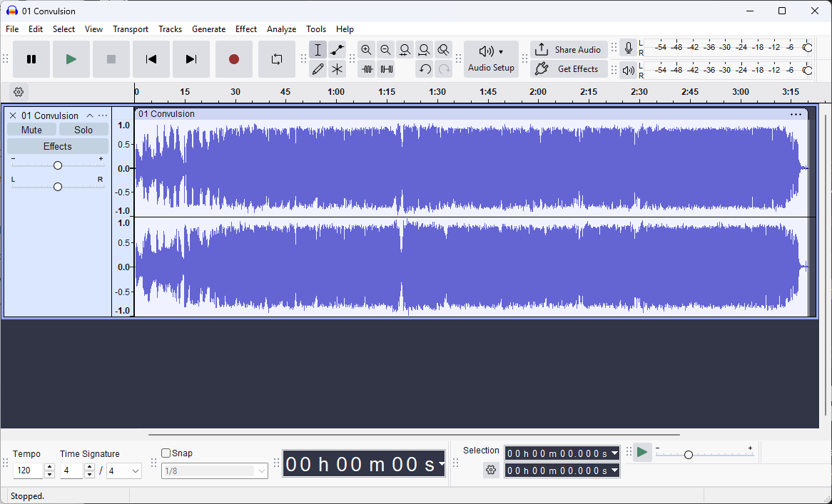Mute the 01 Convulsion track
Image resolution: width=832 pixels, height=504 pixels.
31,130
